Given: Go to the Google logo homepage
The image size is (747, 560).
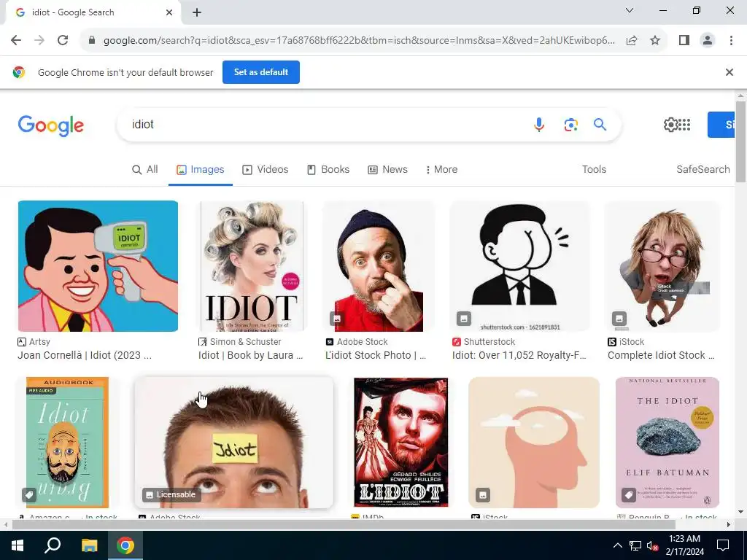Looking at the screenshot, I should pyautogui.click(x=51, y=125).
